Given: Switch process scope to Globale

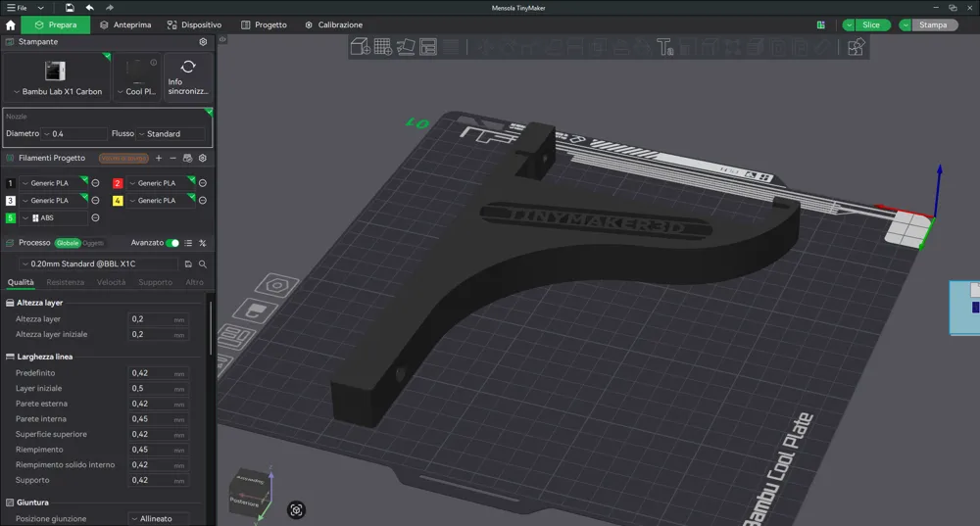Looking at the screenshot, I should (x=68, y=243).
